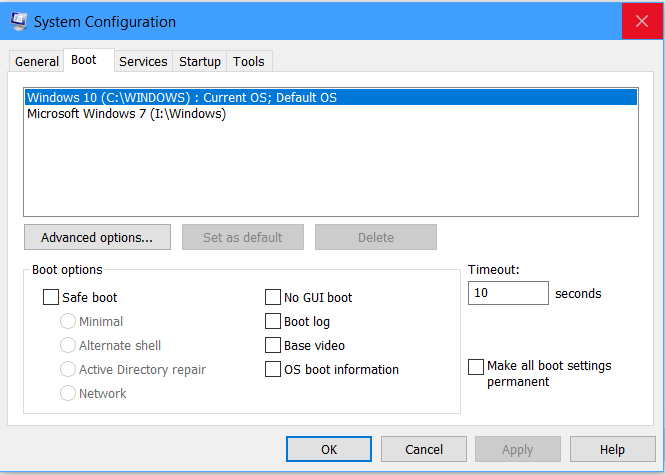
Task: Click the Delete button
Action: coord(376,237)
